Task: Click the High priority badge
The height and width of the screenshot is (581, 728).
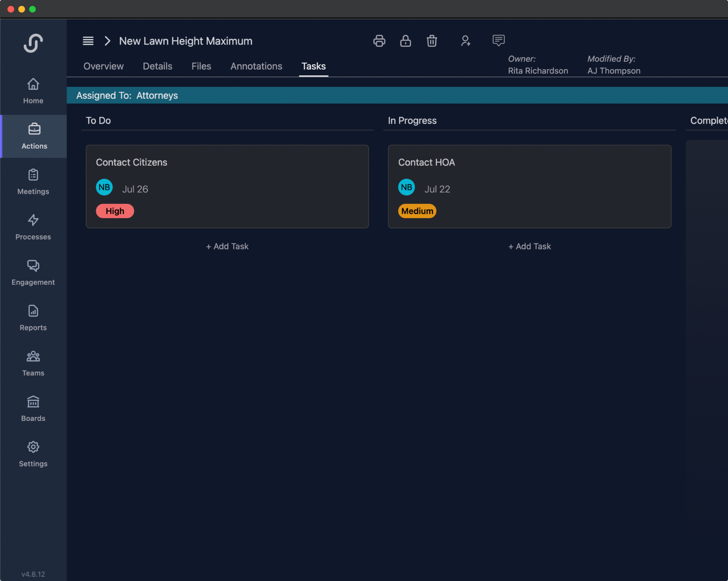Action: [x=115, y=211]
